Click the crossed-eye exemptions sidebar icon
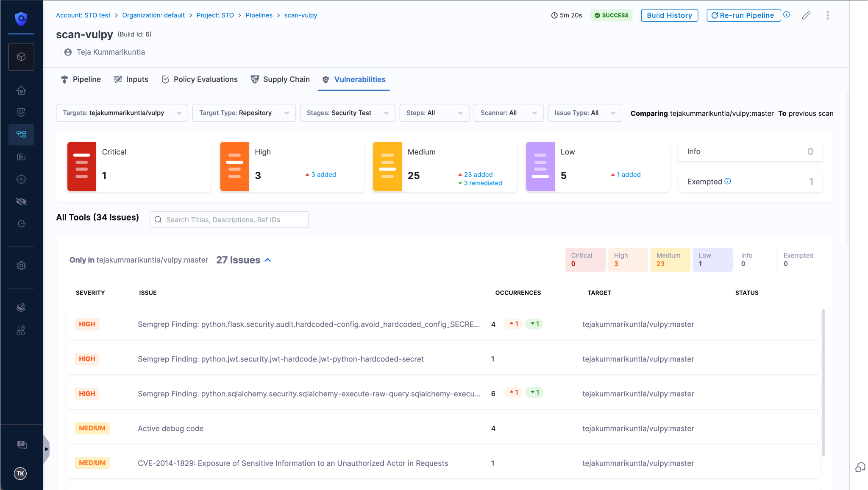This screenshot has width=868, height=490. [x=21, y=202]
